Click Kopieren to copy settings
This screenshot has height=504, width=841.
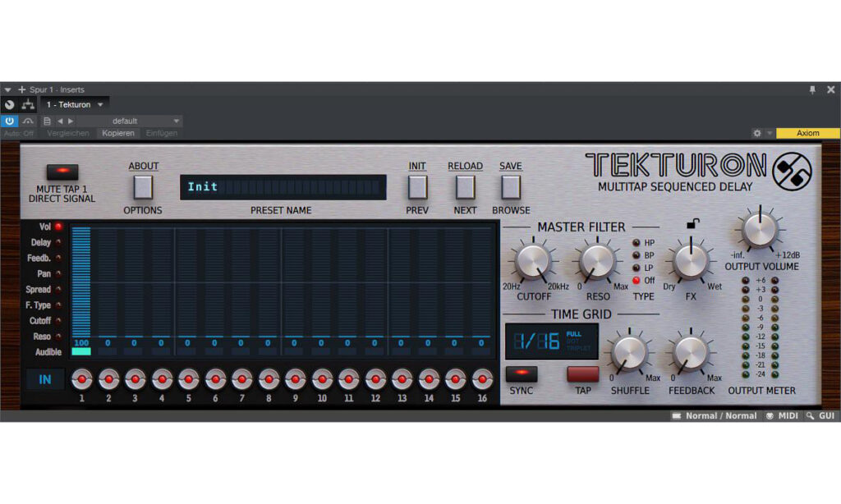pos(118,133)
